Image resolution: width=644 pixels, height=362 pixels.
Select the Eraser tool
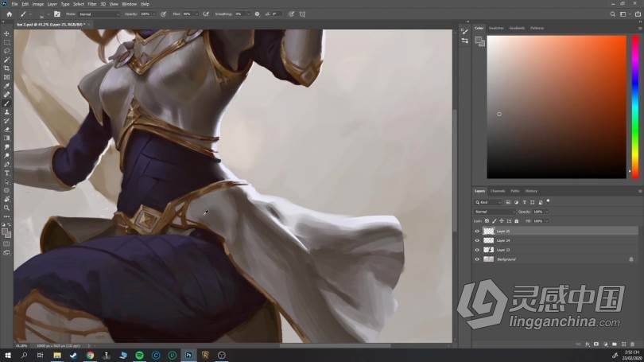[x=6, y=129]
